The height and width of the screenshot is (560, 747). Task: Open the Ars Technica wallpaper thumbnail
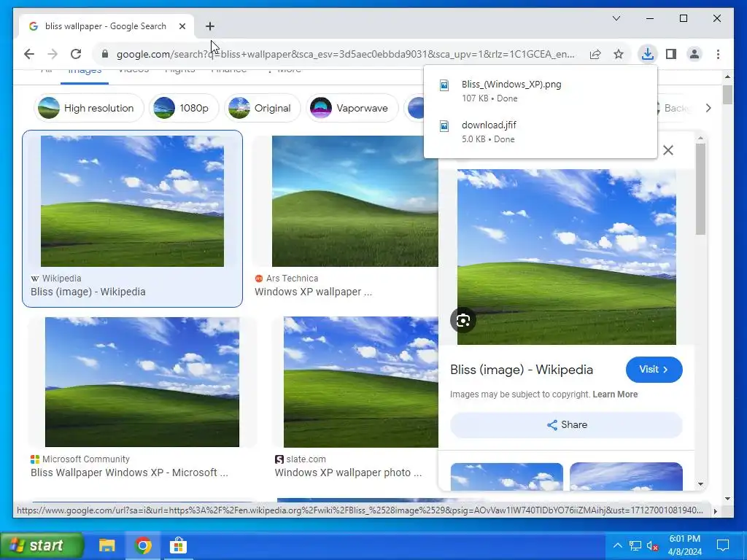point(355,201)
